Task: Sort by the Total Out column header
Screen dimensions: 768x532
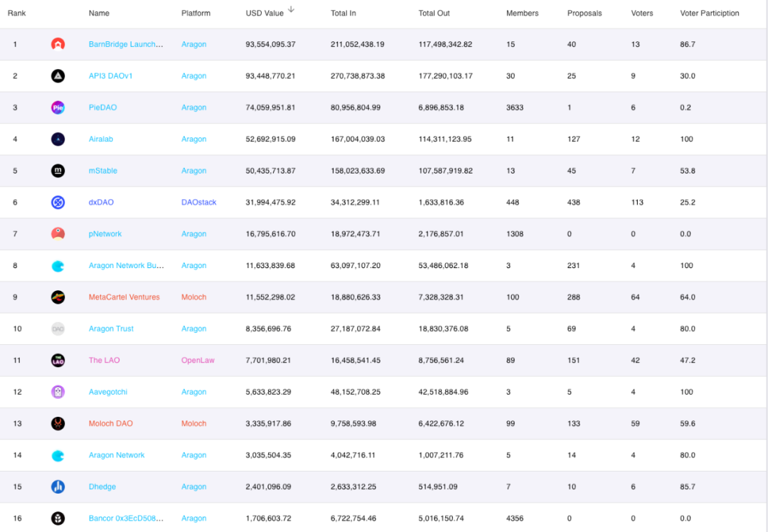Action: pyautogui.click(x=434, y=14)
